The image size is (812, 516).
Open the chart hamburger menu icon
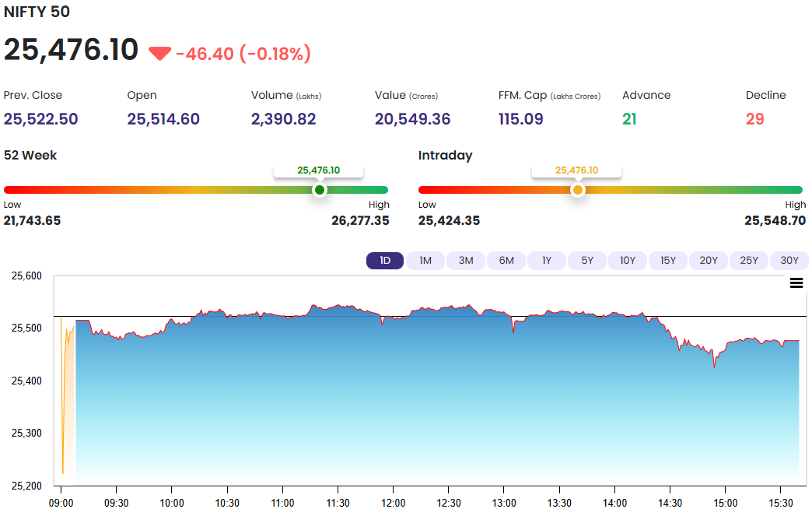[x=796, y=283]
